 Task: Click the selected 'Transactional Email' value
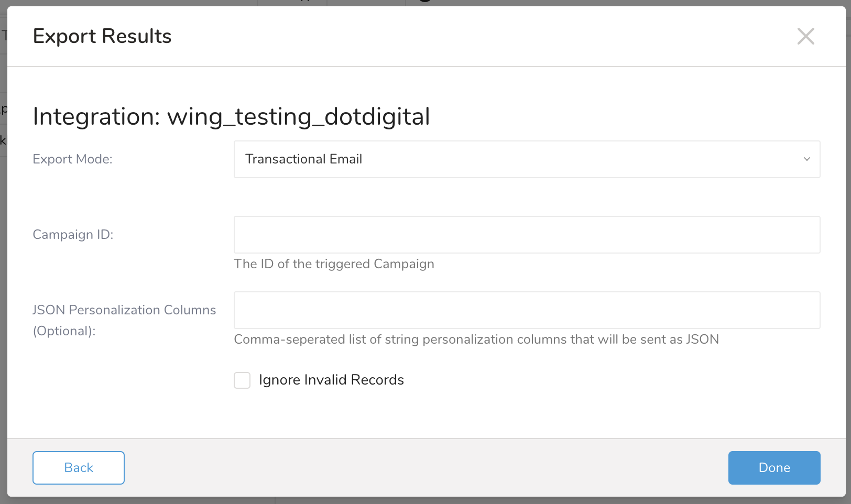303,159
